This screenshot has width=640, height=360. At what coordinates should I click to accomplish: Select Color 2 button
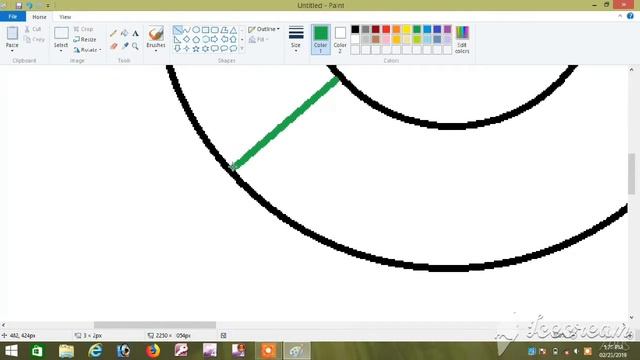click(x=340, y=39)
